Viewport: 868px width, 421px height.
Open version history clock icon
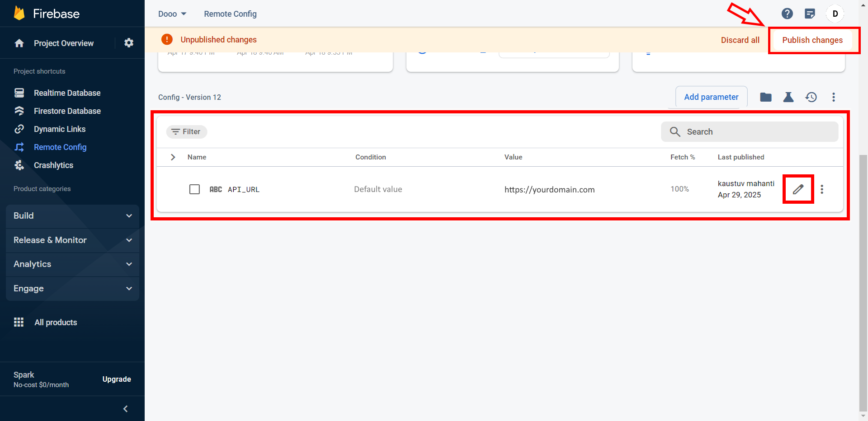[x=811, y=97]
